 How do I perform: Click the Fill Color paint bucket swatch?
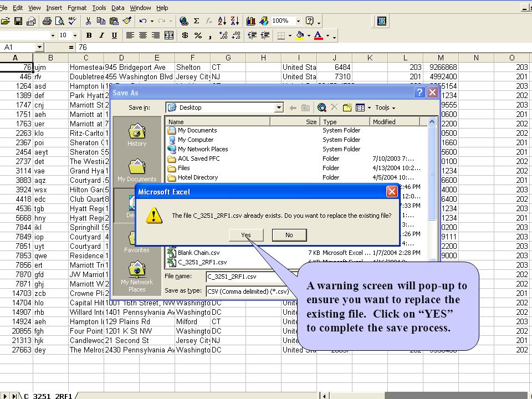click(300, 35)
